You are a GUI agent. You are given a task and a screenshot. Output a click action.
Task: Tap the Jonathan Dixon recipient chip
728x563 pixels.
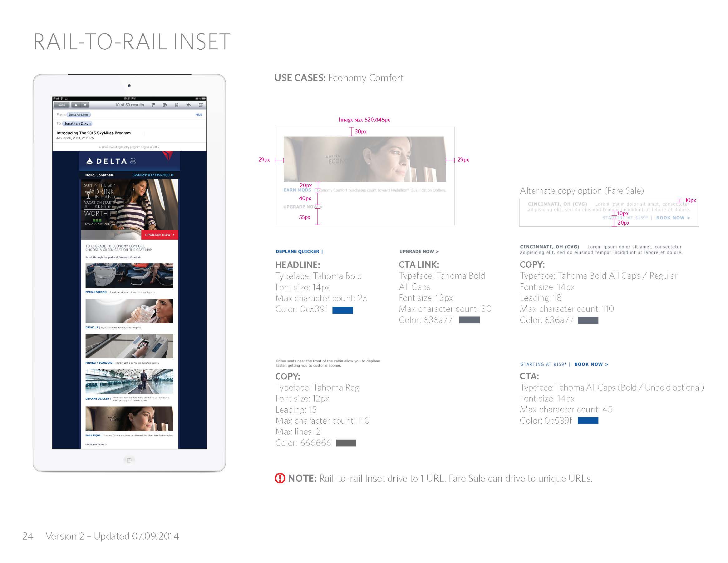coord(77,123)
